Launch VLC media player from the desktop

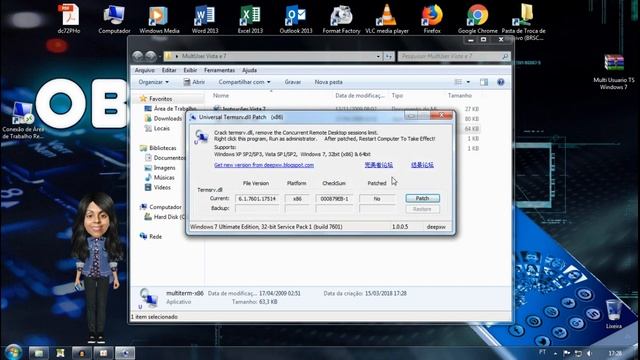point(387,18)
